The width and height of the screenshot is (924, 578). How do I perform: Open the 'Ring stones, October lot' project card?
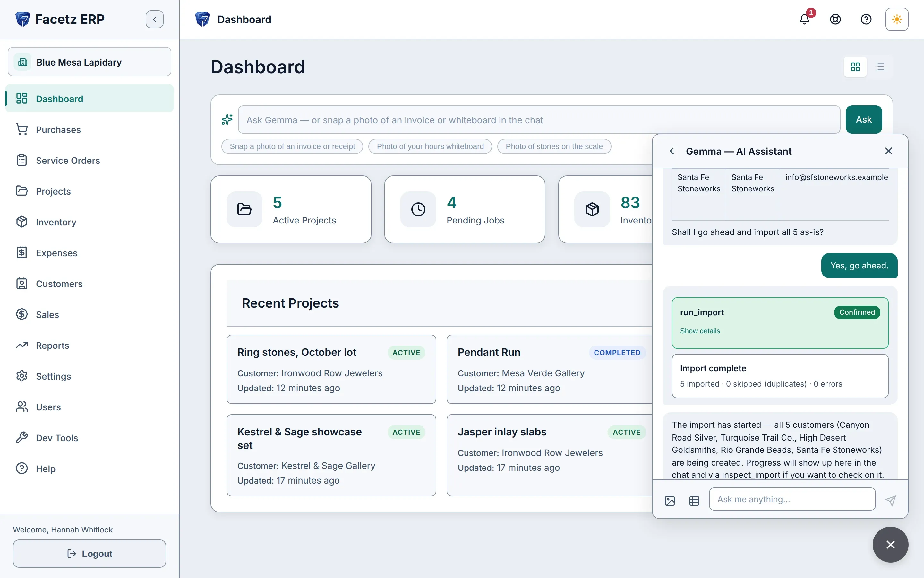click(331, 369)
